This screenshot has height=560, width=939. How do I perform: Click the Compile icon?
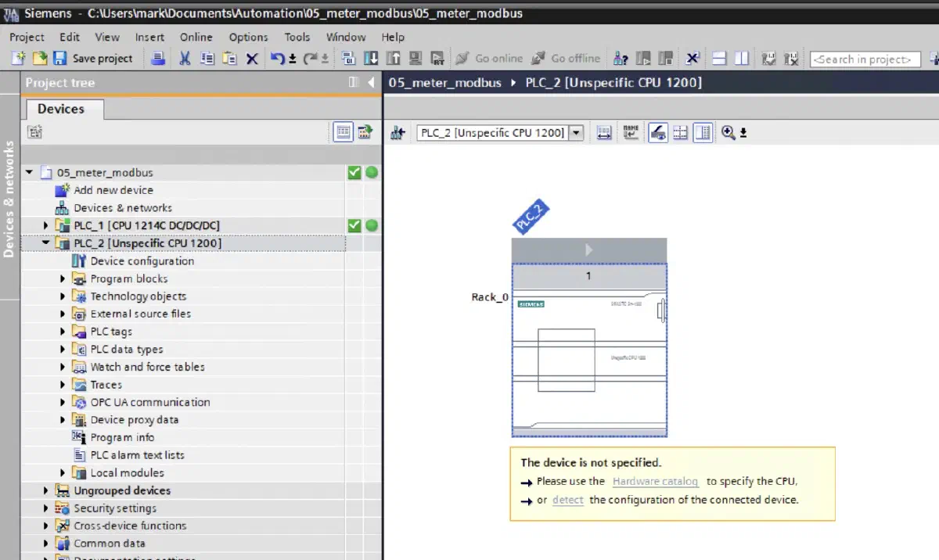click(x=349, y=59)
